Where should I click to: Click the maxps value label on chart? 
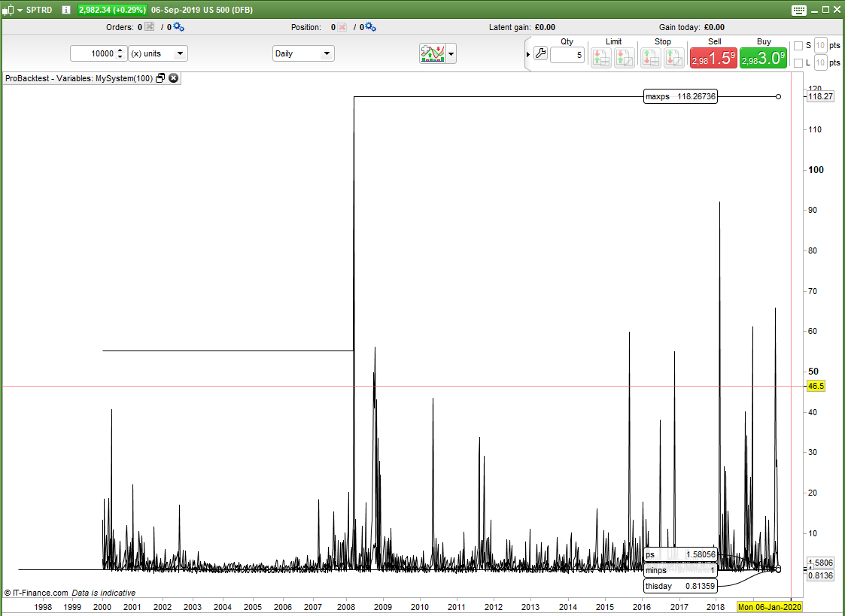pyautogui.click(x=680, y=96)
